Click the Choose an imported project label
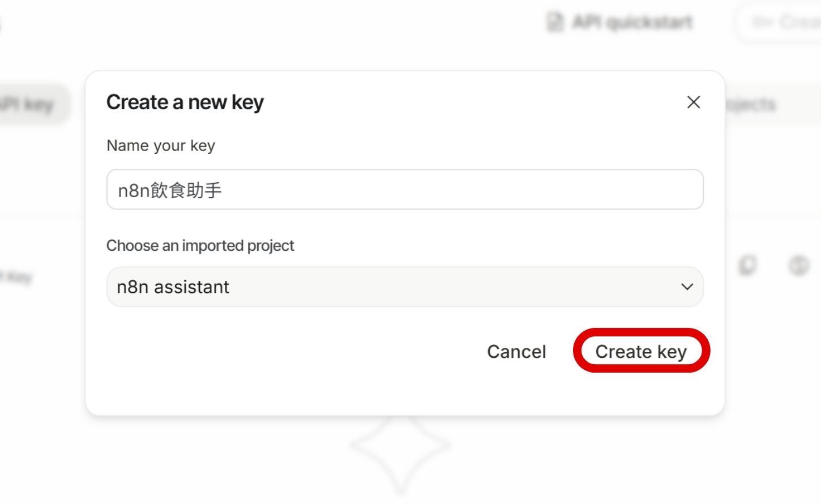Image resolution: width=821 pixels, height=504 pixels. [x=200, y=246]
